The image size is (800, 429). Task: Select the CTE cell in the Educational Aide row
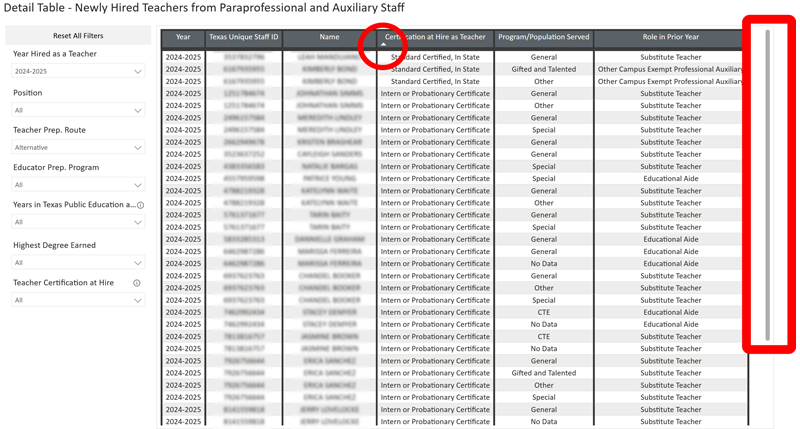click(x=544, y=312)
